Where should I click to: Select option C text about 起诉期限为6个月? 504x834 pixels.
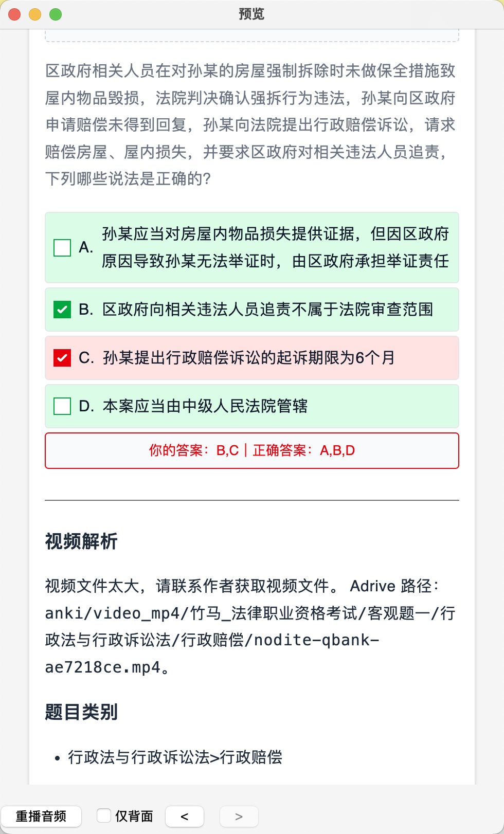[249, 358]
